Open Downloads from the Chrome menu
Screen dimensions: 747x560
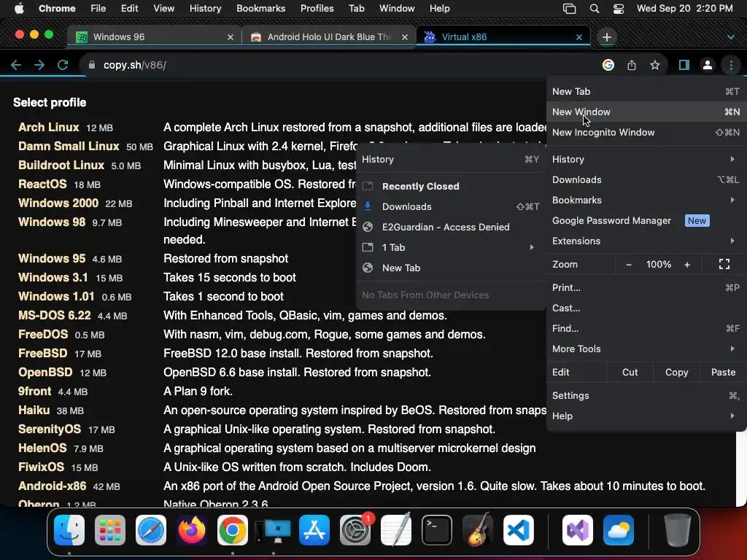click(646, 180)
